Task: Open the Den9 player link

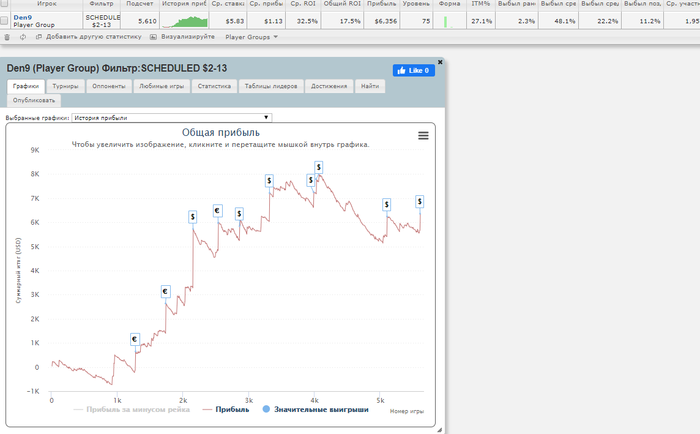Action: [x=23, y=17]
